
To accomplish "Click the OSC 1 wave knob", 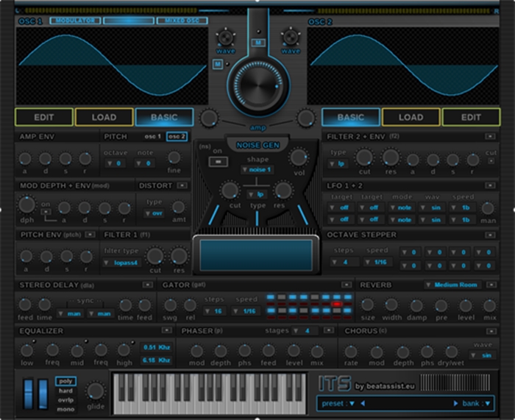I will pos(225,37).
